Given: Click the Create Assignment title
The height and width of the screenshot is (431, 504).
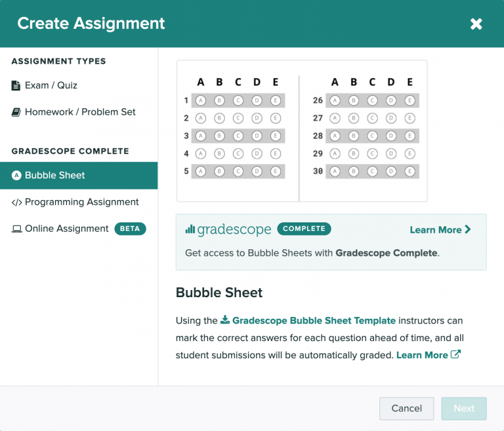Looking at the screenshot, I should pos(91,24).
